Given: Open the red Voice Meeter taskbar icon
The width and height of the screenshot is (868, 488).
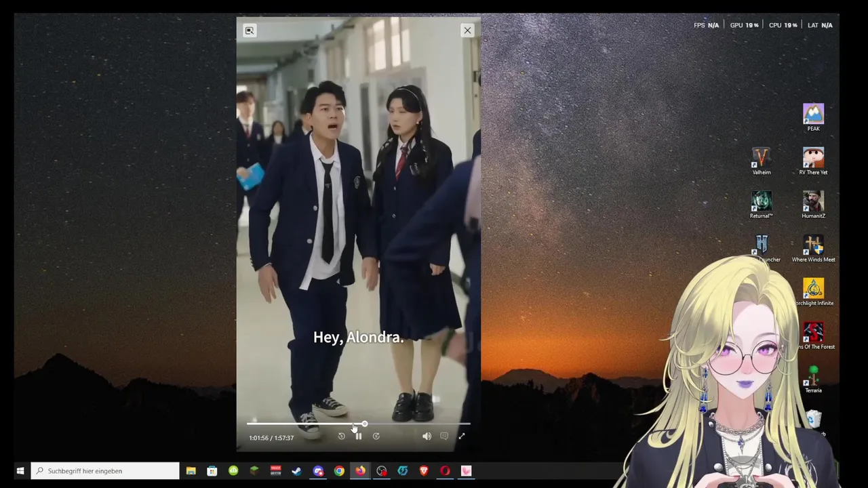Looking at the screenshot, I should [275, 471].
